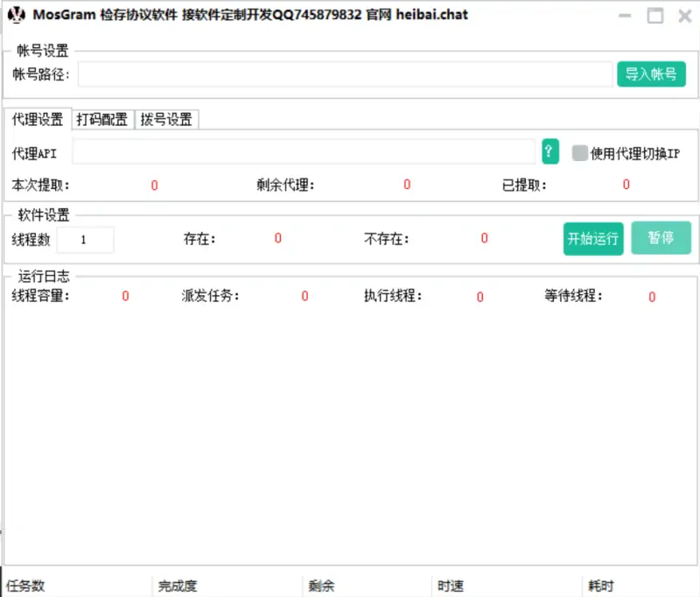Viewport: 700px width, 597px height.
Task: Click 时速 in the status bar
Action: [448, 585]
